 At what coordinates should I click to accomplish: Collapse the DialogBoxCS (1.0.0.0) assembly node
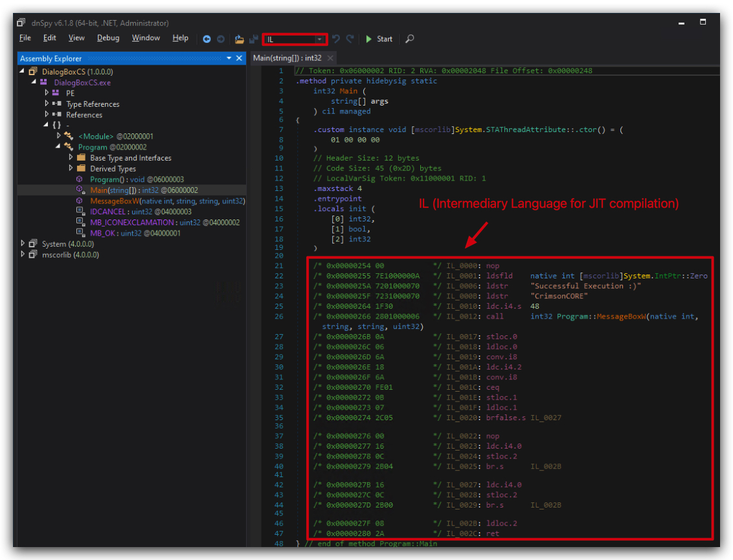(22, 71)
